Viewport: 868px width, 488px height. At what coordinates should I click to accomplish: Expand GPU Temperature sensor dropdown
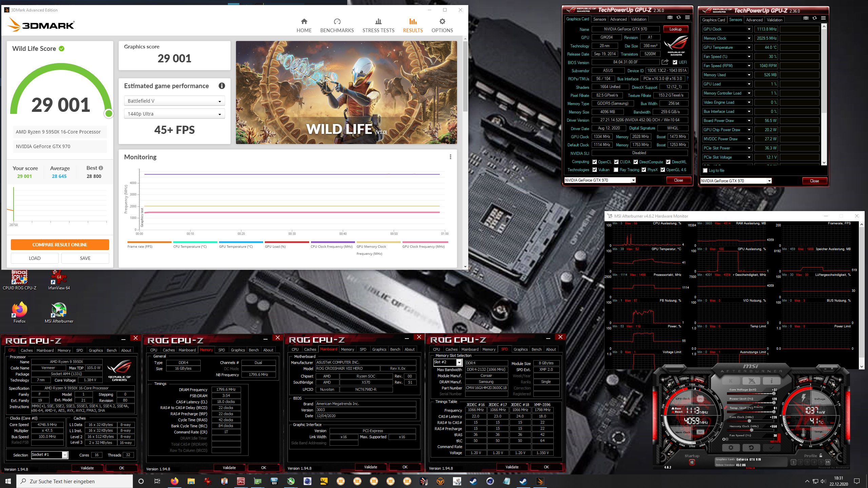coord(749,47)
